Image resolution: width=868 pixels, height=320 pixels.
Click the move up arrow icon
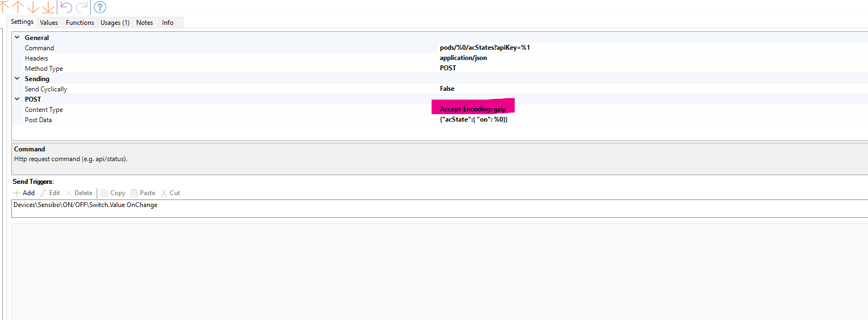(x=18, y=6)
